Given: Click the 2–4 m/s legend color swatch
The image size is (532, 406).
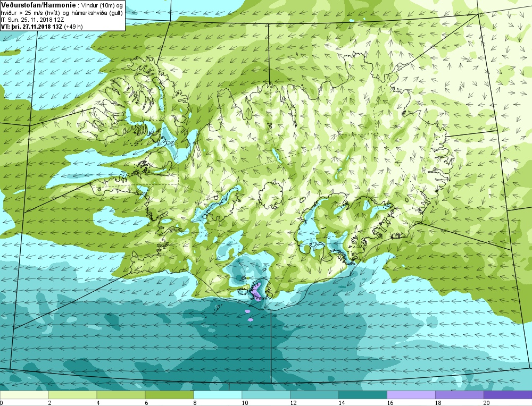Looking at the screenshot, I should pyautogui.click(x=72, y=395).
